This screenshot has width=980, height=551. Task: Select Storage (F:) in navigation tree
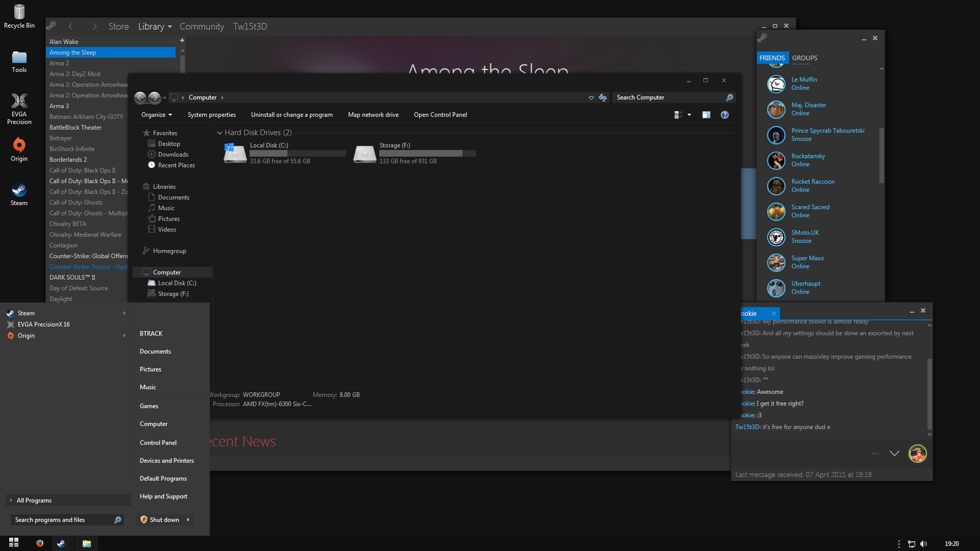coord(173,294)
